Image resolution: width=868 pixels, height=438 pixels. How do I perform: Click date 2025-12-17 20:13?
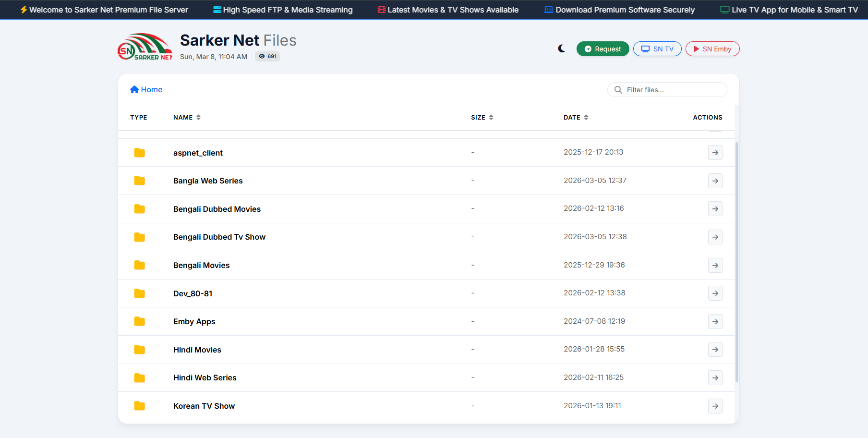point(593,152)
